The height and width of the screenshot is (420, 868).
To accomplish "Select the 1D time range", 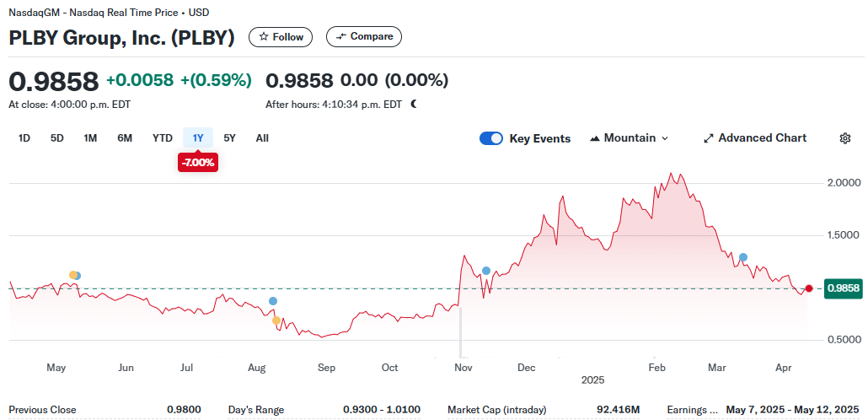I will click(24, 138).
